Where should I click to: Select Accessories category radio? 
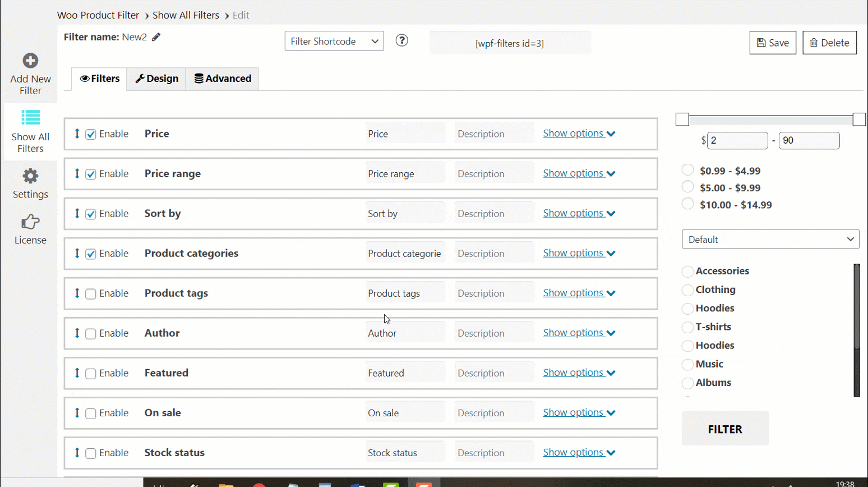point(687,272)
